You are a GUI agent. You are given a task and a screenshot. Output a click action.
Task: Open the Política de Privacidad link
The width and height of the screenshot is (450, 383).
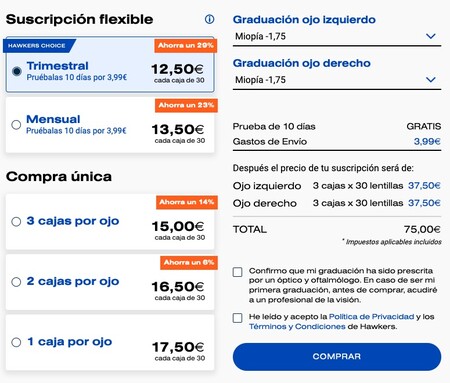tap(371, 317)
